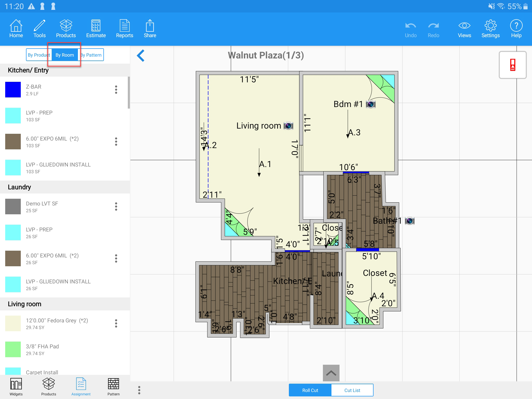
Task: Collapse side panel with back chevron
Action: [x=141, y=56]
